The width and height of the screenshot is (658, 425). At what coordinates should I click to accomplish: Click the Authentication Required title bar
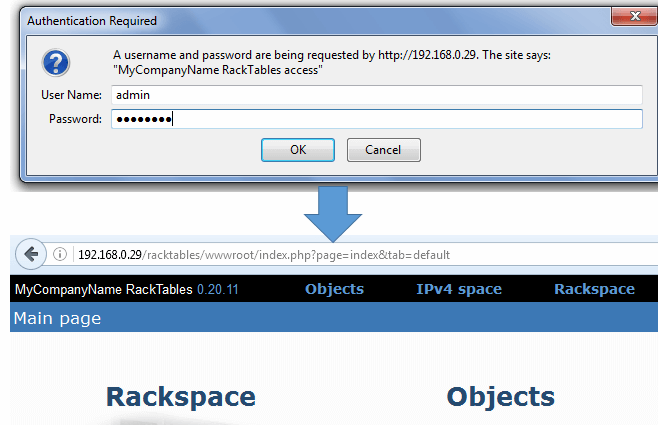300,19
